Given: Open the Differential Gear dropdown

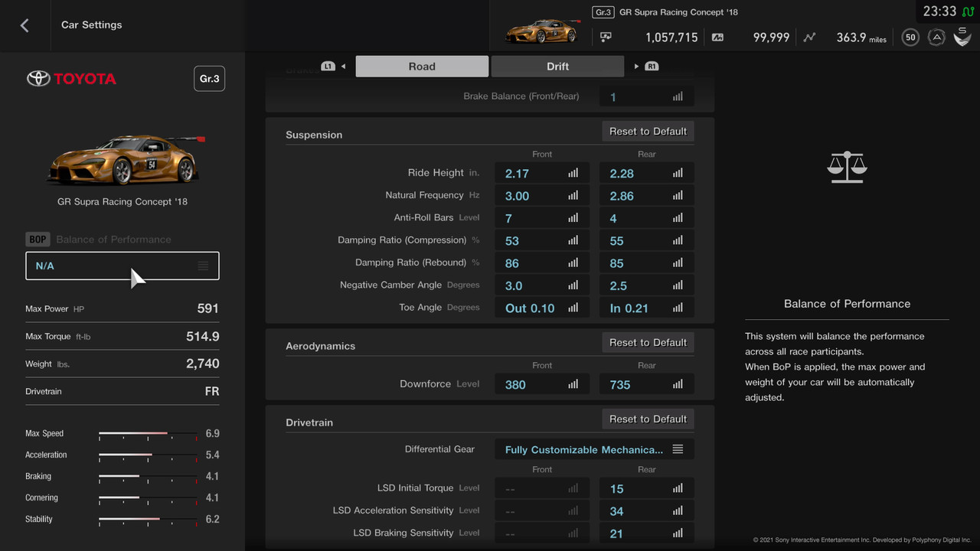Looking at the screenshot, I should pyautogui.click(x=595, y=449).
